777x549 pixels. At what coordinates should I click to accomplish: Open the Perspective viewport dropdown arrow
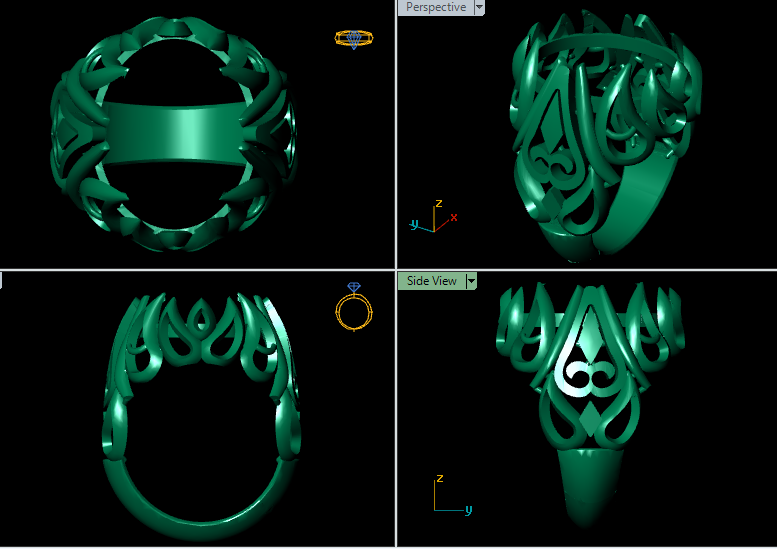479,7
